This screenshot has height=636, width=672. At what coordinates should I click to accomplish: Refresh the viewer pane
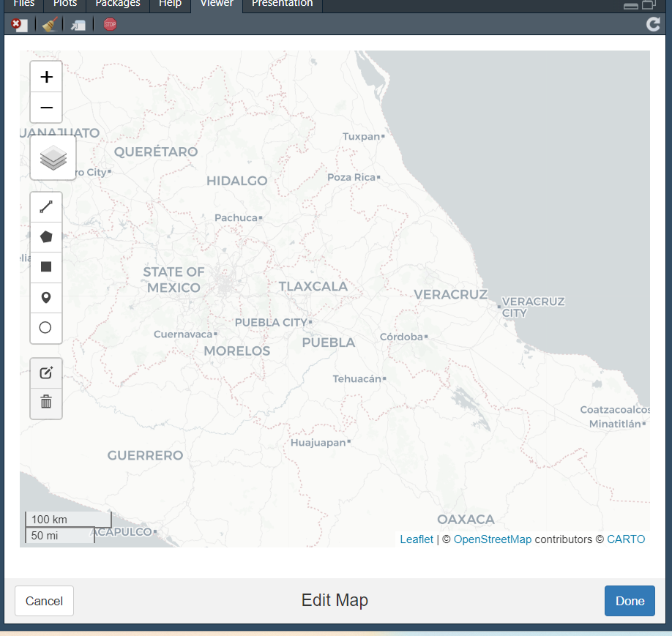click(x=653, y=24)
